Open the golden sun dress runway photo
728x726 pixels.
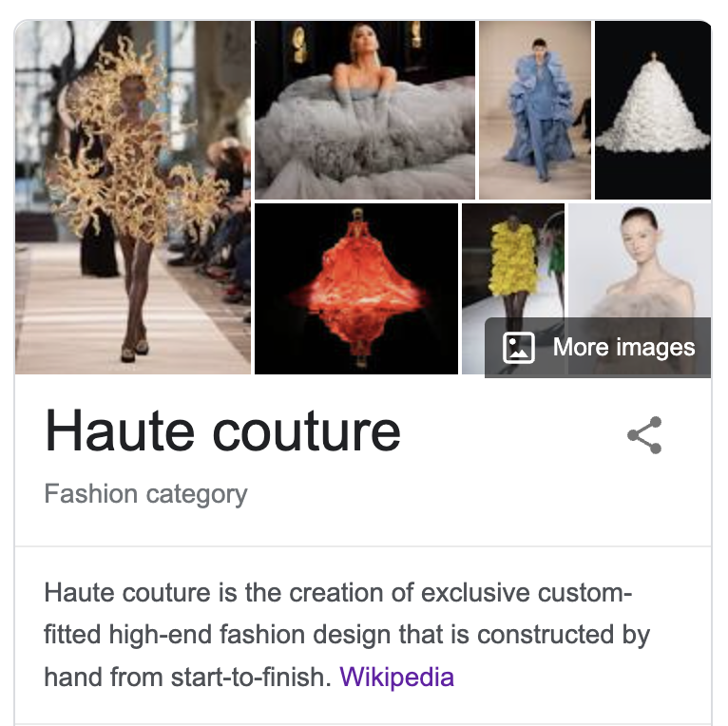point(133,198)
